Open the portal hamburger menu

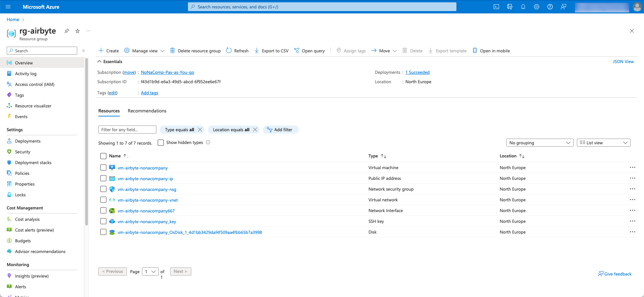click(8, 7)
